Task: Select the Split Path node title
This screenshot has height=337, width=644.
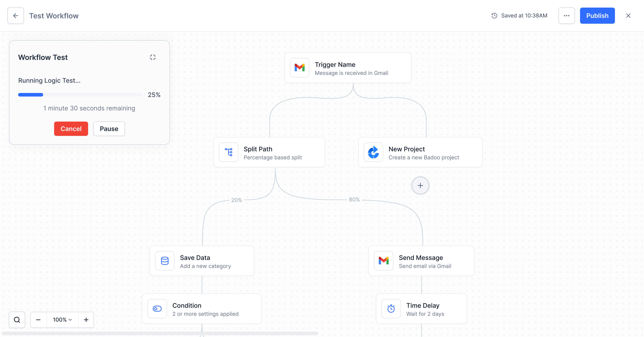Action: click(258, 149)
